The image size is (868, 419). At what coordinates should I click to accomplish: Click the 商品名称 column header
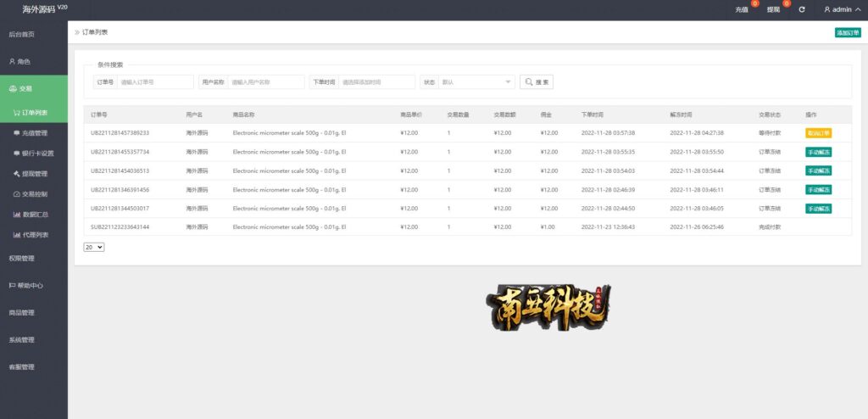point(243,115)
